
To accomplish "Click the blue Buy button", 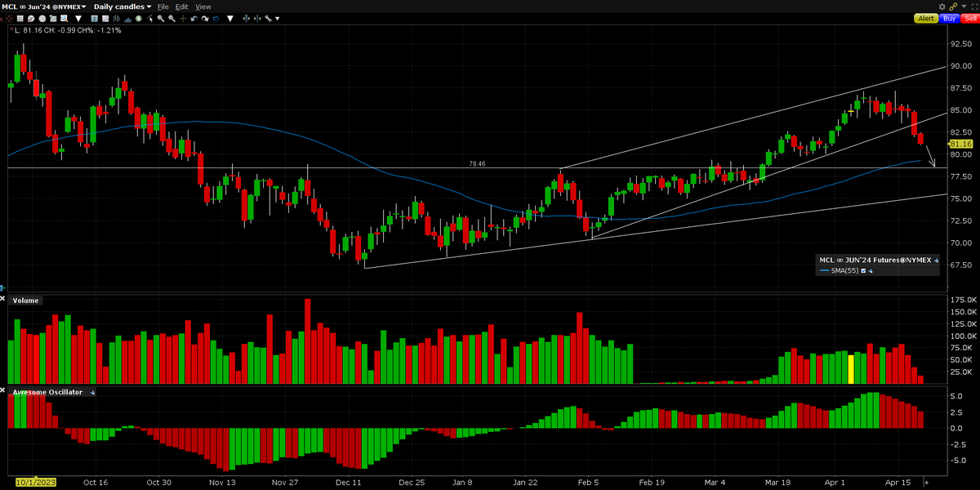I will pyautogui.click(x=949, y=18).
